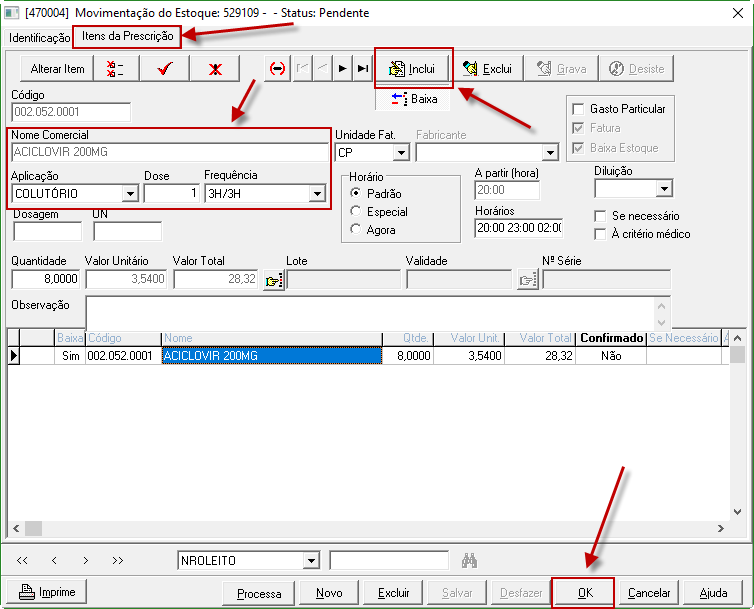Click the Dose input field

pyautogui.click(x=171, y=194)
